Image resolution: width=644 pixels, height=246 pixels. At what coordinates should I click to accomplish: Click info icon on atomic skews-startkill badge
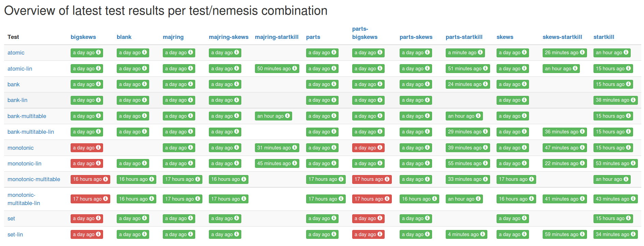[x=583, y=53]
